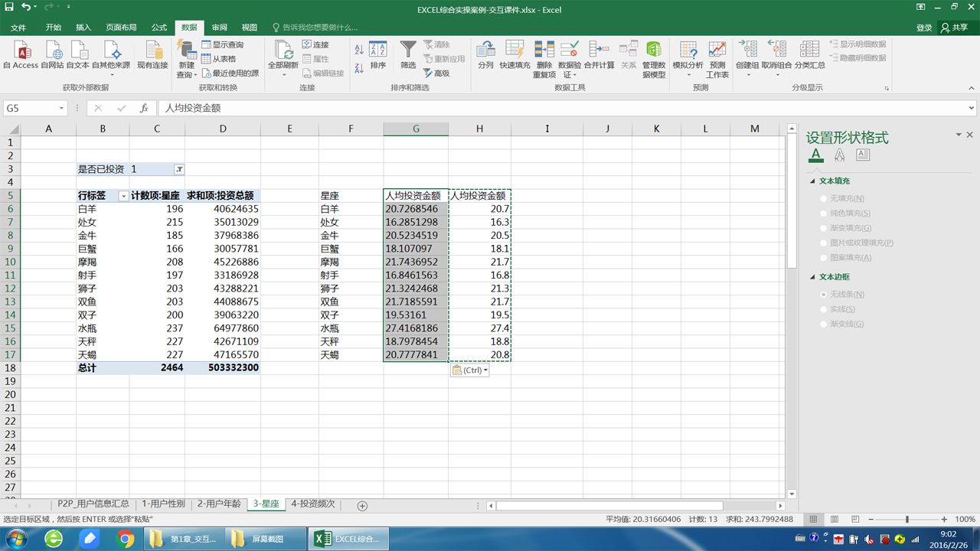This screenshot has height=551, width=980.
Task: Switch to the 公式 ribbon tab
Action: click(158, 28)
